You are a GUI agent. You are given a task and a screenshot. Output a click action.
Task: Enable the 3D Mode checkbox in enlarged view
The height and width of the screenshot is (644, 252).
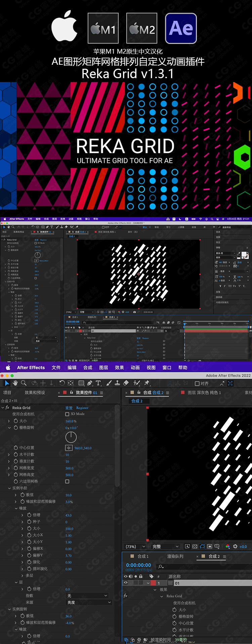click(67, 414)
